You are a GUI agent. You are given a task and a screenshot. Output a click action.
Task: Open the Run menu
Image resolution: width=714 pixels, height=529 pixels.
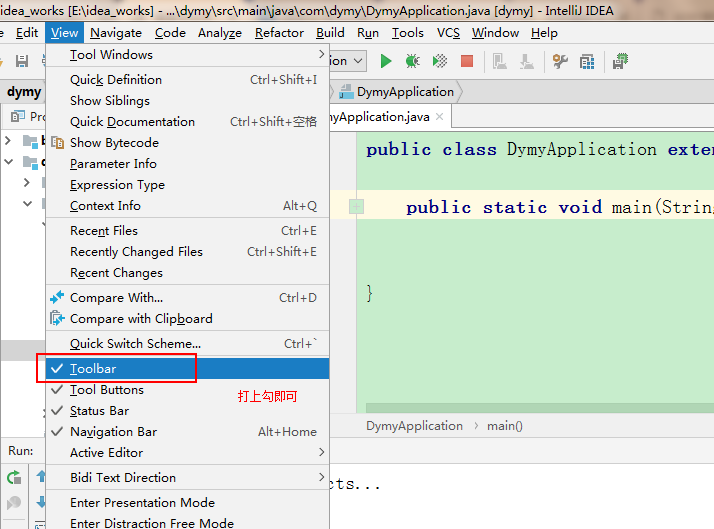click(x=368, y=33)
